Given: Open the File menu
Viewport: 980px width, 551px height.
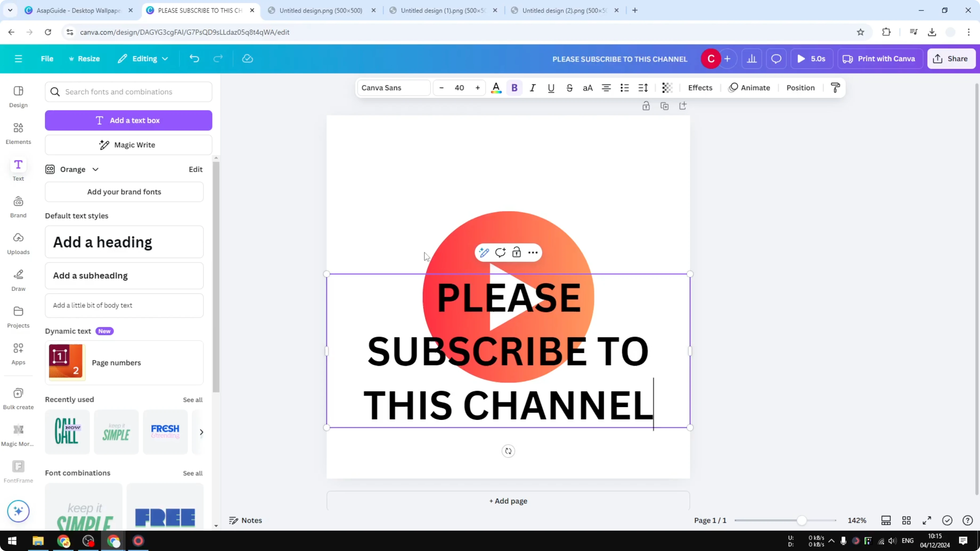Looking at the screenshot, I should [47, 59].
